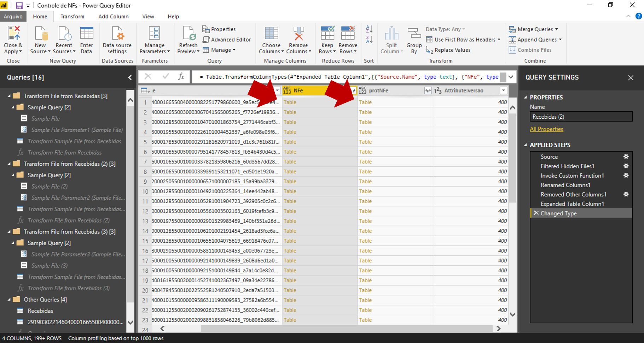Open Recent Sources list

(x=64, y=40)
